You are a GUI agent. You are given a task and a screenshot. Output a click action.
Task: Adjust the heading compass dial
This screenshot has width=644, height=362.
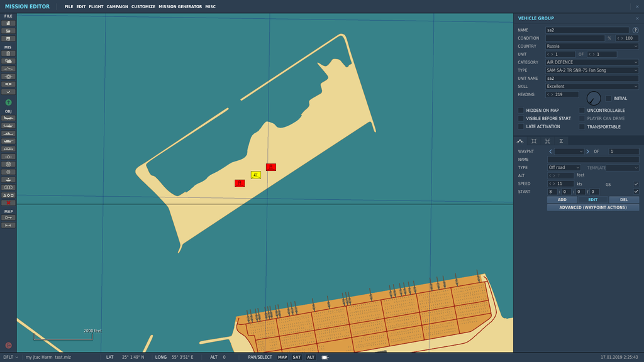point(593,99)
